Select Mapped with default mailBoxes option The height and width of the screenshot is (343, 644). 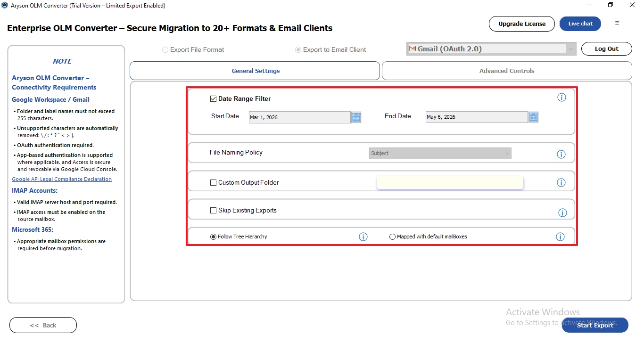(x=392, y=237)
